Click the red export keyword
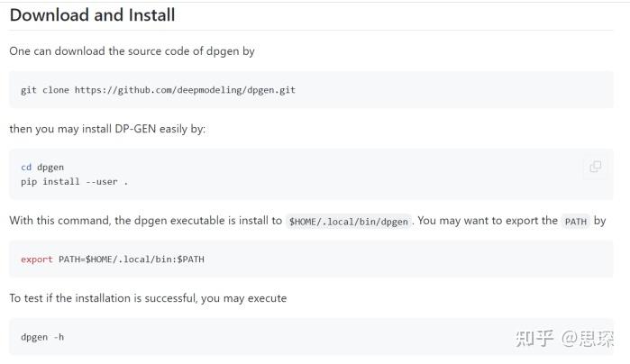630x364 pixels. tap(37, 259)
